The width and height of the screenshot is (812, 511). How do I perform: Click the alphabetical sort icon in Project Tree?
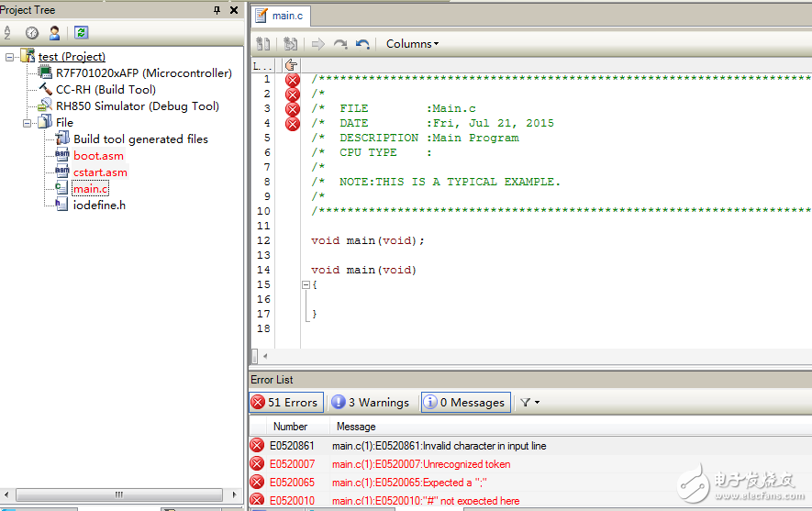tap(8, 33)
